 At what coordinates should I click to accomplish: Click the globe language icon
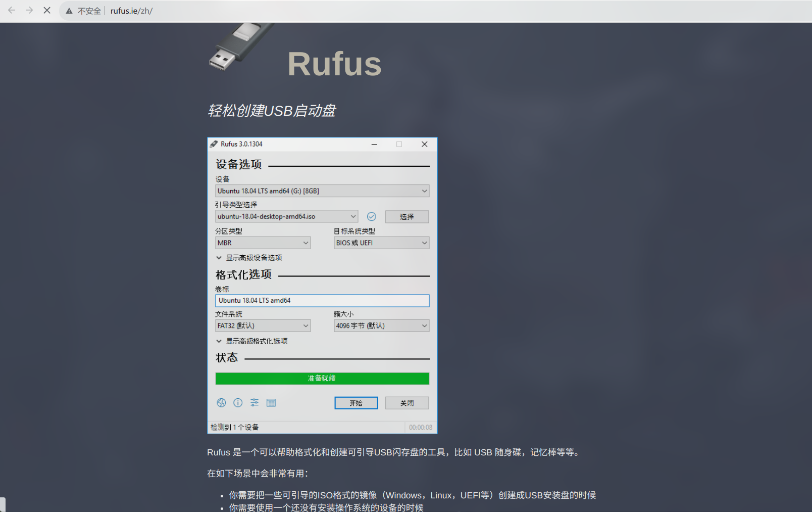click(x=221, y=402)
